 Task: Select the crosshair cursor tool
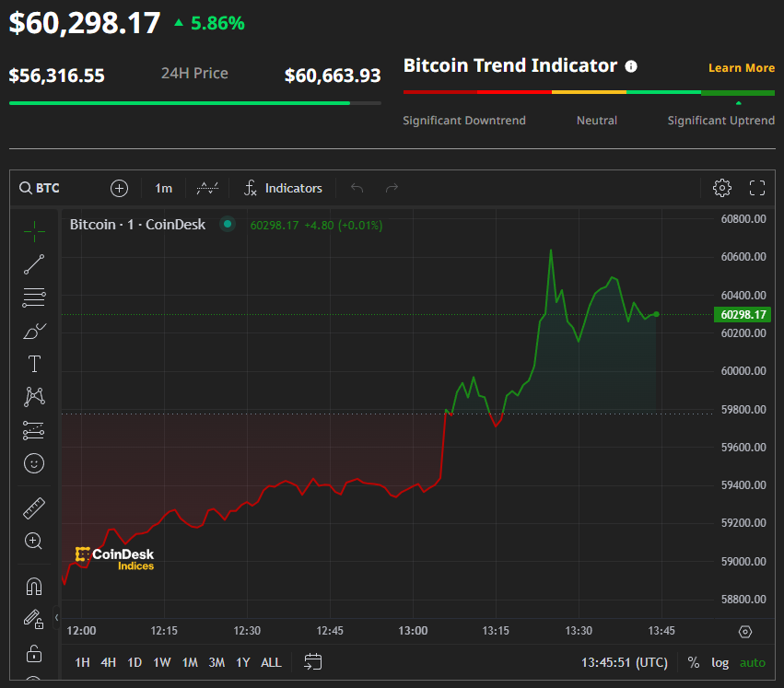[x=34, y=231]
